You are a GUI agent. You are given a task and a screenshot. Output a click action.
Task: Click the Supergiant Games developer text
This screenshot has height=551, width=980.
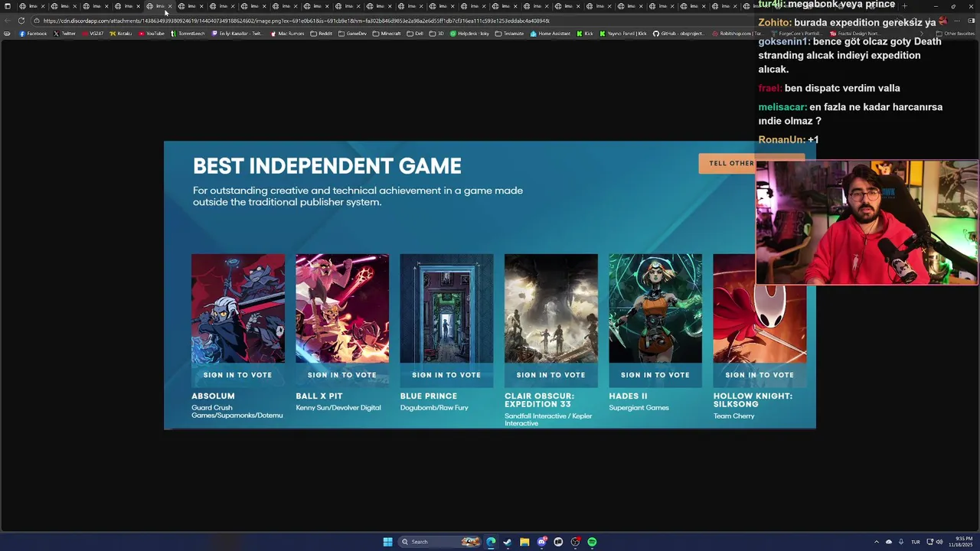click(x=639, y=408)
